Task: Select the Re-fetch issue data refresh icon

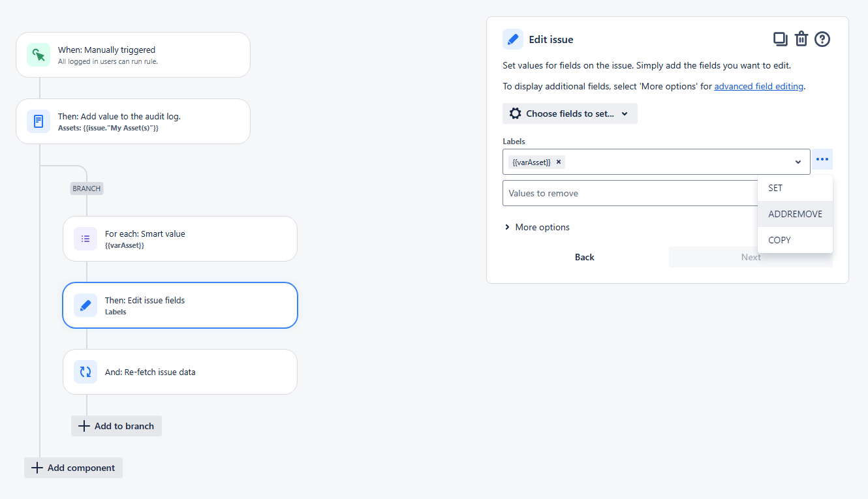Action: [85, 372]
